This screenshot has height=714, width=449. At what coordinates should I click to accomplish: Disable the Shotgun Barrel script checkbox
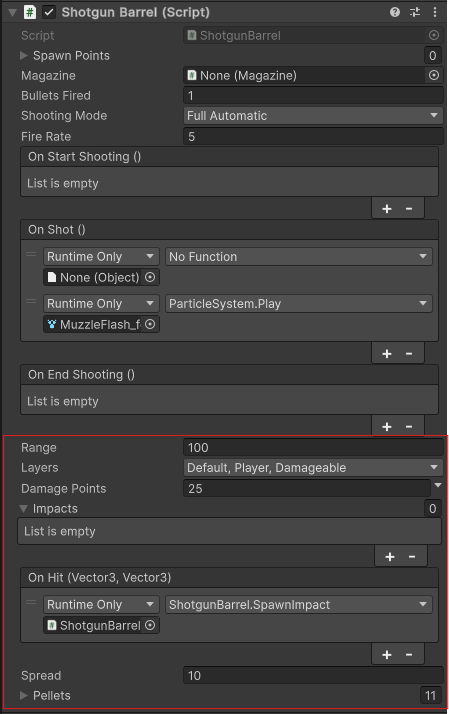[x=49, y=12]
